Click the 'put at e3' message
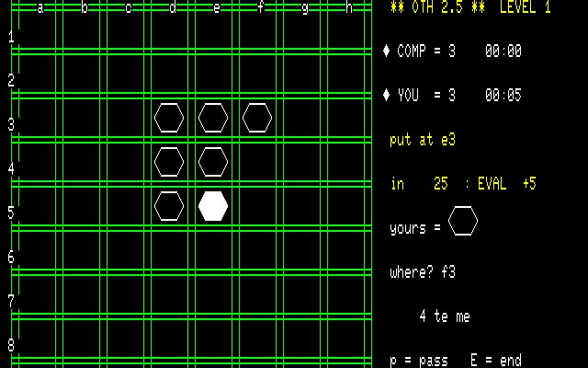 pyautogui.click(x=423, y=140)
